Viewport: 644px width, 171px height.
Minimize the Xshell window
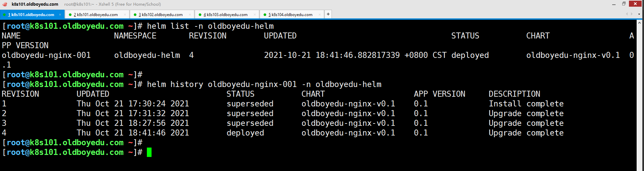[614, 4]
